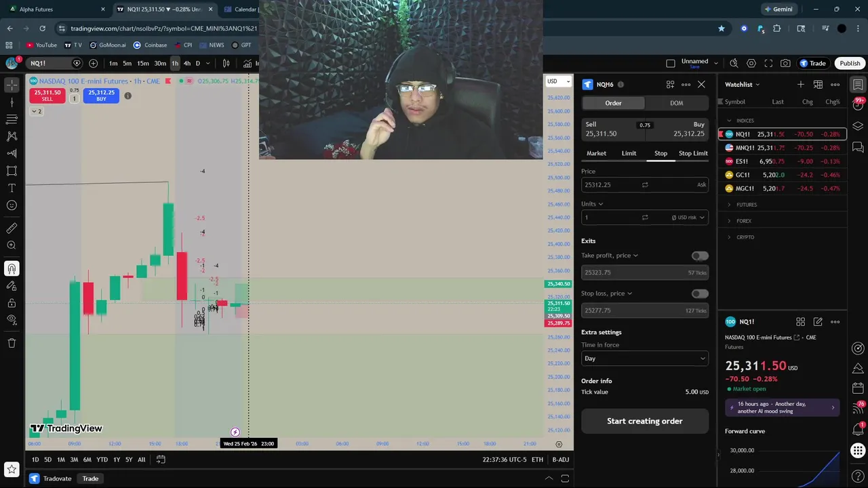Open the USD risk dropdown

click(688, 218)
